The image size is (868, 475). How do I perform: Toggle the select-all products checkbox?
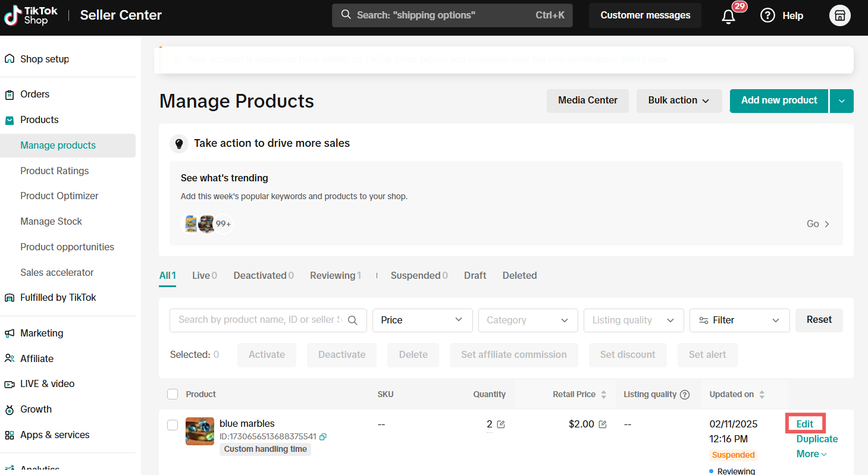point(173,394)
